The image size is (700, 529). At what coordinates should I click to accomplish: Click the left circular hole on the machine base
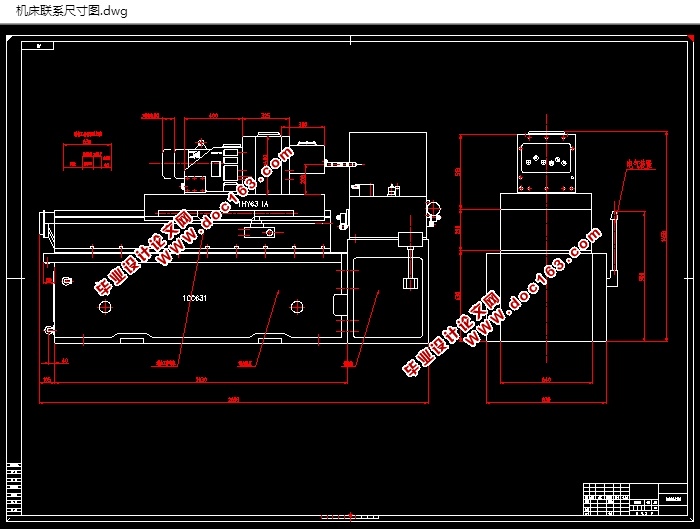tap(105, 307)
